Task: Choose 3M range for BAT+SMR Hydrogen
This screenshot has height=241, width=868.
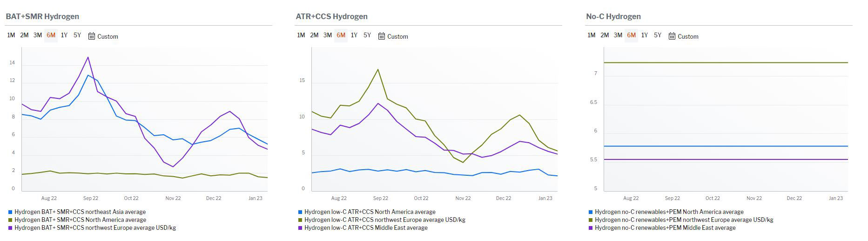Action: (38, 35)
